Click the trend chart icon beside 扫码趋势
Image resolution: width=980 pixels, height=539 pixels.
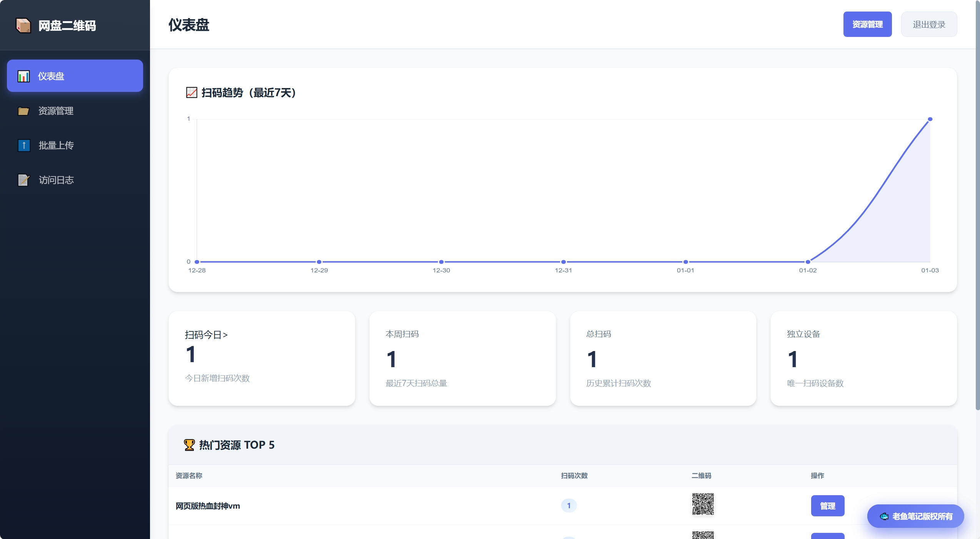(192, 93)
